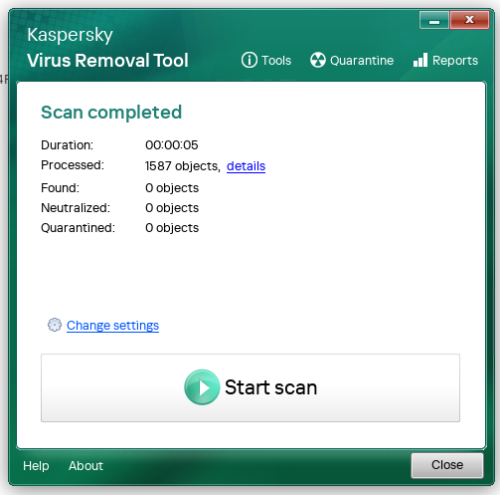
Task: Click the Quarantine radiation icon
Action: 318,60
